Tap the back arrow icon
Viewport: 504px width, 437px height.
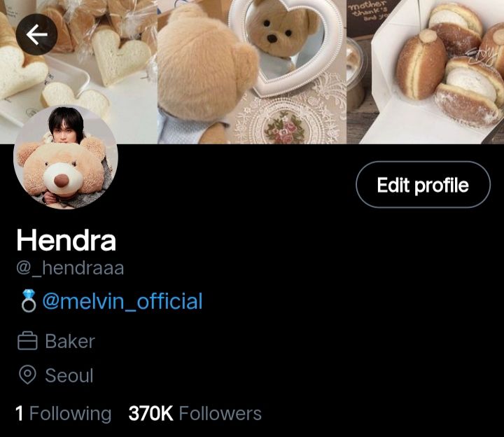click(36, 34)
